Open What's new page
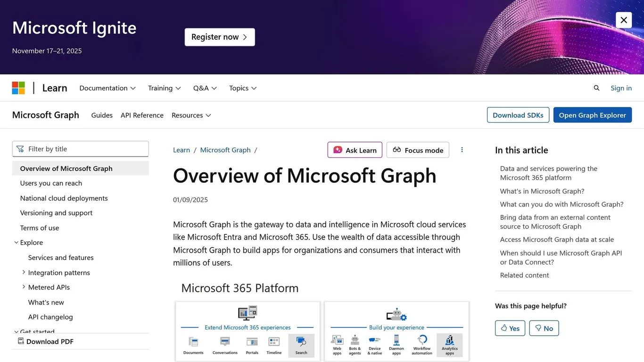 46,303
